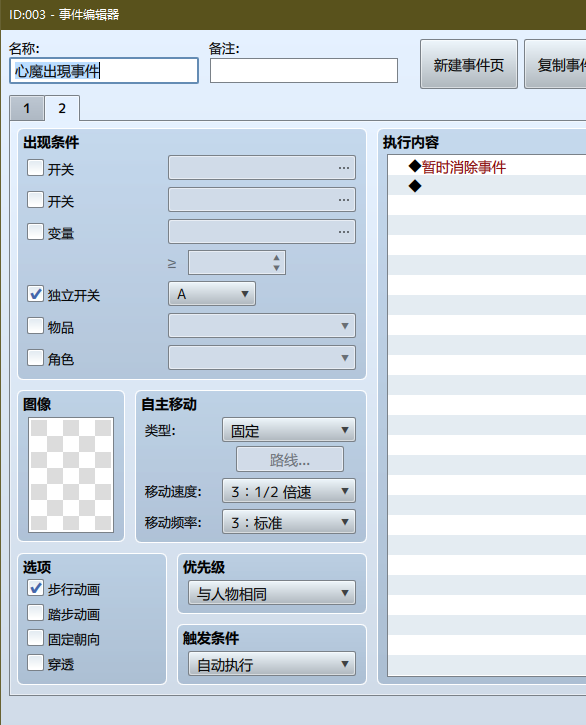Click the 新建事件页 button

tap(469, 64)
